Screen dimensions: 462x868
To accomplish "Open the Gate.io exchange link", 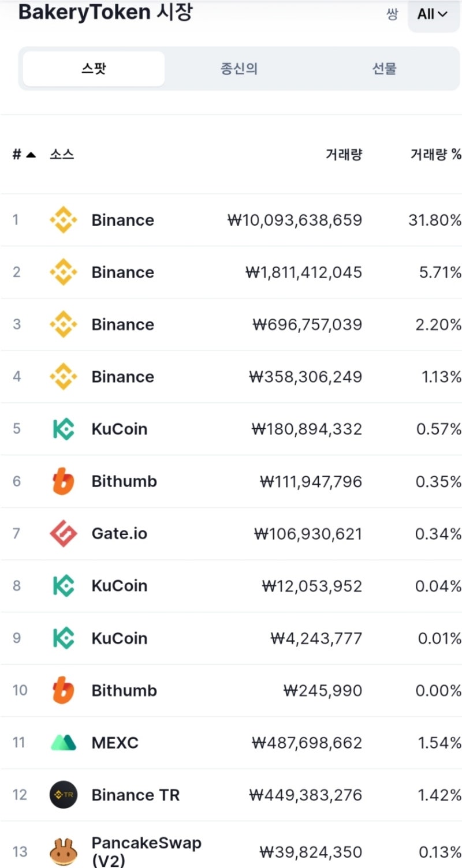I will point(119,533).
